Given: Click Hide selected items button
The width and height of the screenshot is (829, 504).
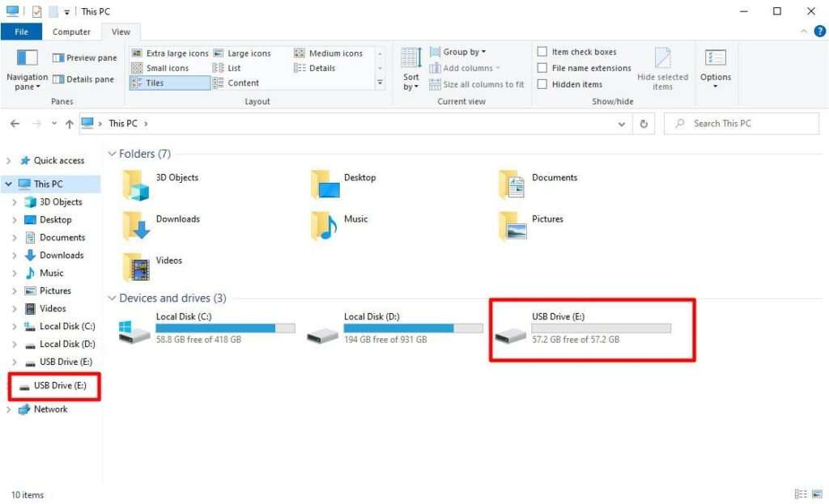Looking at the screenshot, I should [662, 70].
